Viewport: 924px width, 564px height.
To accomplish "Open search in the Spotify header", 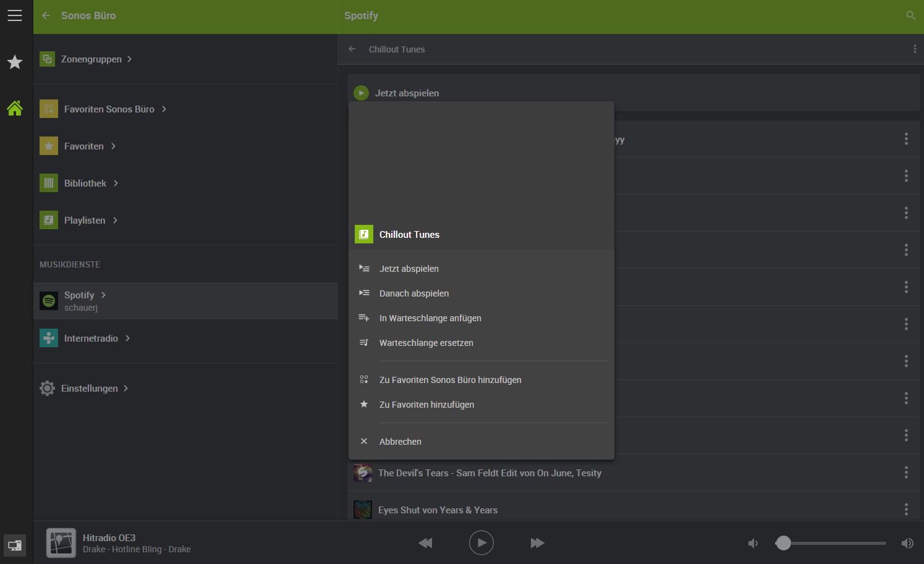I will [910, 15].
